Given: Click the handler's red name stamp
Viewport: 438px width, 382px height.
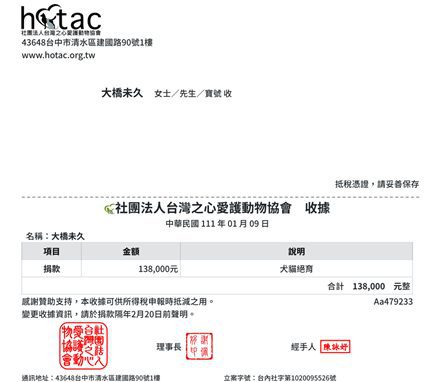Looking at the screenshot, I should tap(335, 347).
